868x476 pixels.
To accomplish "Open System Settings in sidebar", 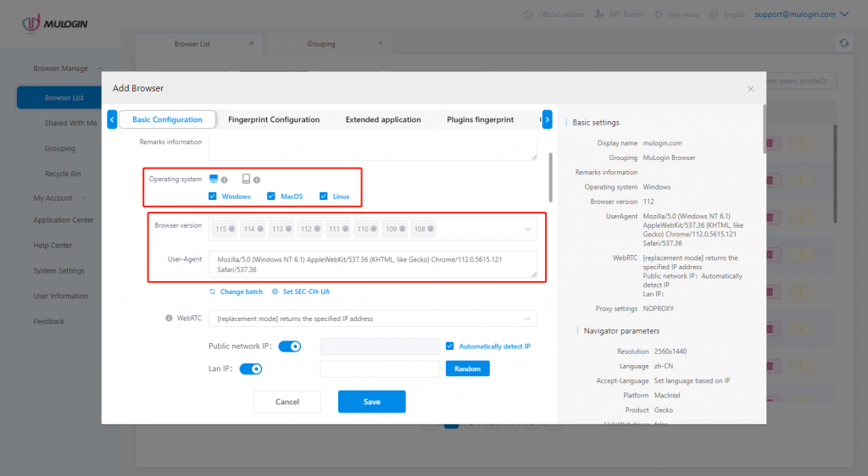I will [58, 271].
